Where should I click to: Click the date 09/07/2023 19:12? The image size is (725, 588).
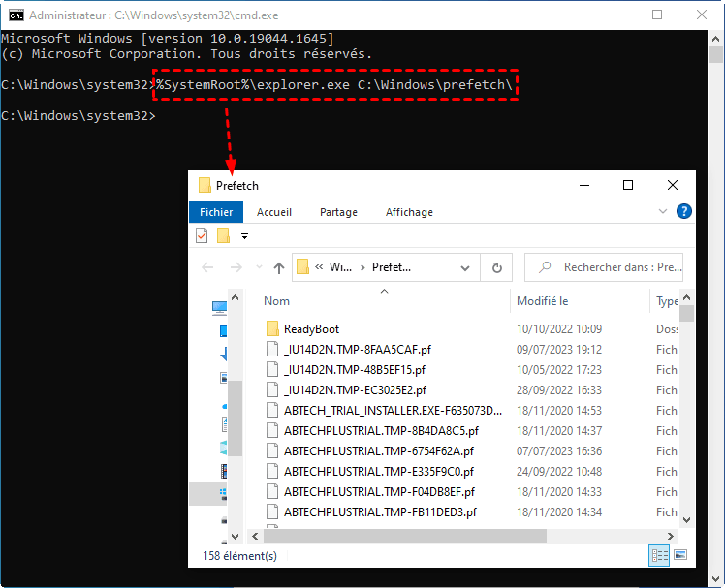point(559,350)
